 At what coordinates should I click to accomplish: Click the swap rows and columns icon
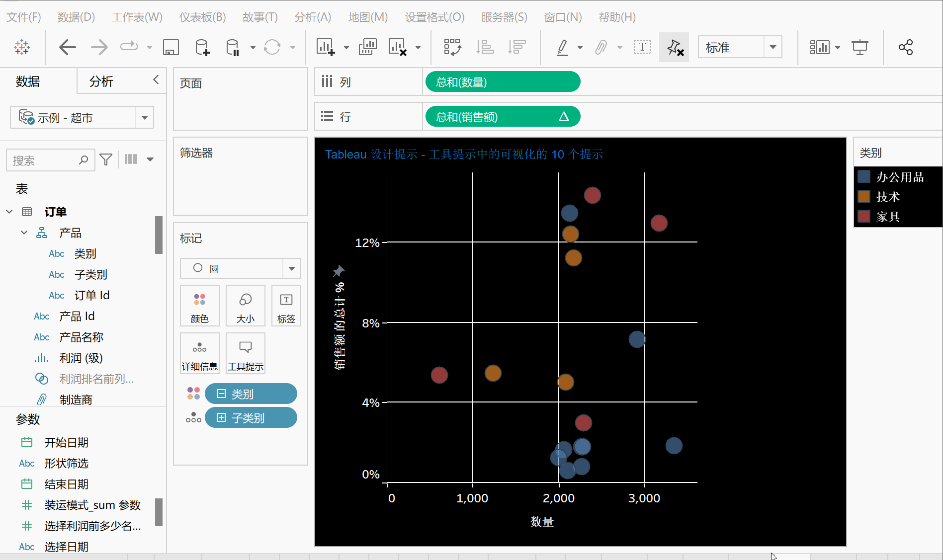pyautogui.click(x=452, y=48)
